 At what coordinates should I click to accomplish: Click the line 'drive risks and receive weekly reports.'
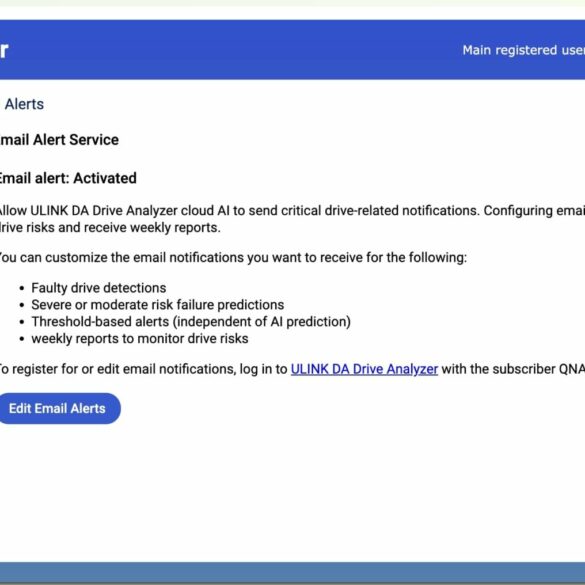tap(110, 227)
